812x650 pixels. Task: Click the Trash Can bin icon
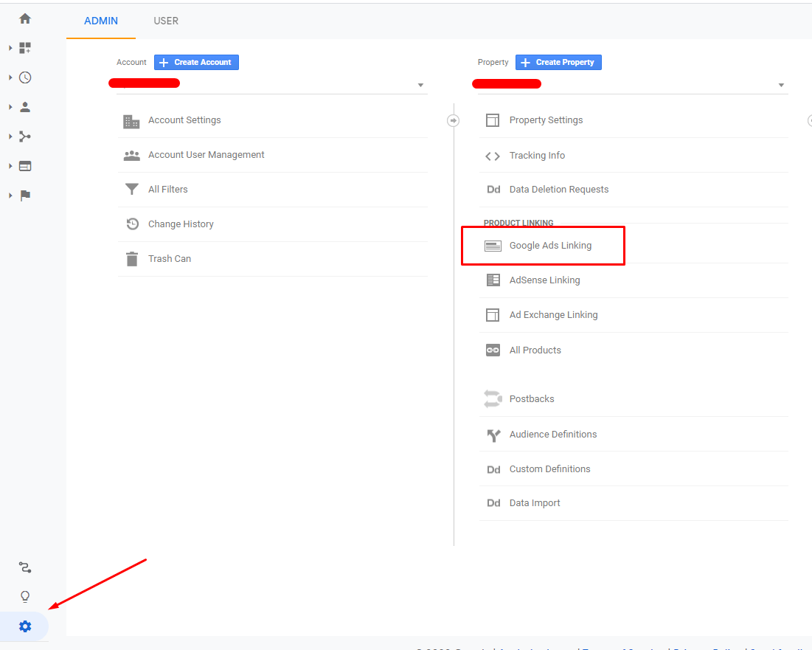pyautogui.click(x=132, y=258)
